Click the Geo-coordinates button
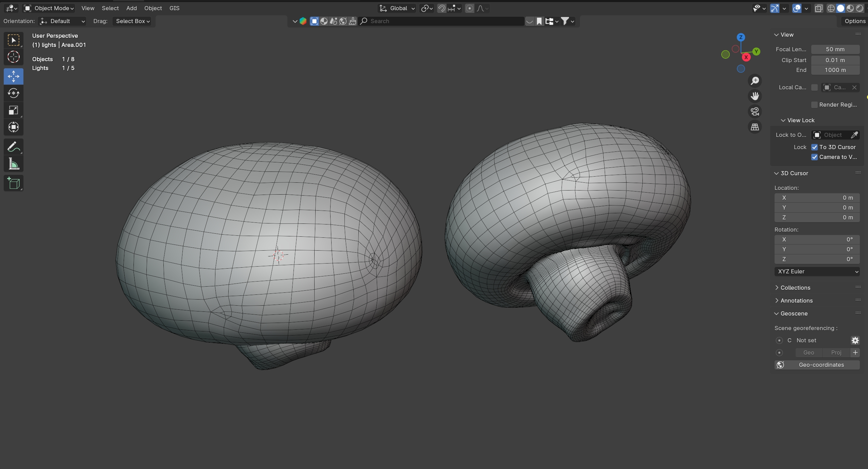The width and height of the screenshot is (868, 469). point(817,365)
